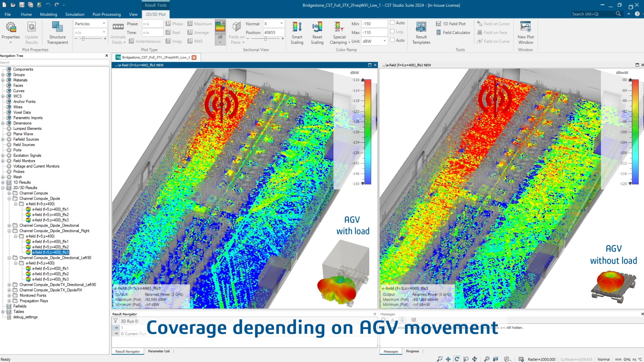Open the Post-Processing ribbon tab

[x=106, y=14]
